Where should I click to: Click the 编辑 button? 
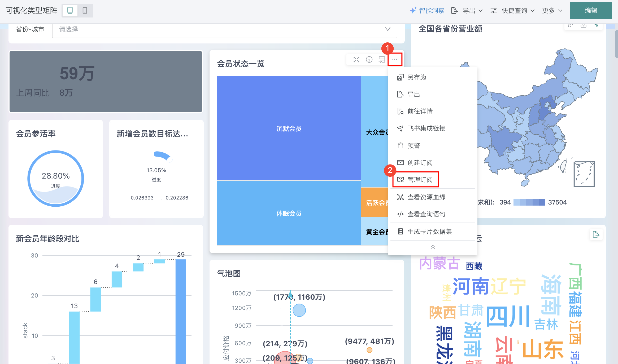(x=591, y=11)
